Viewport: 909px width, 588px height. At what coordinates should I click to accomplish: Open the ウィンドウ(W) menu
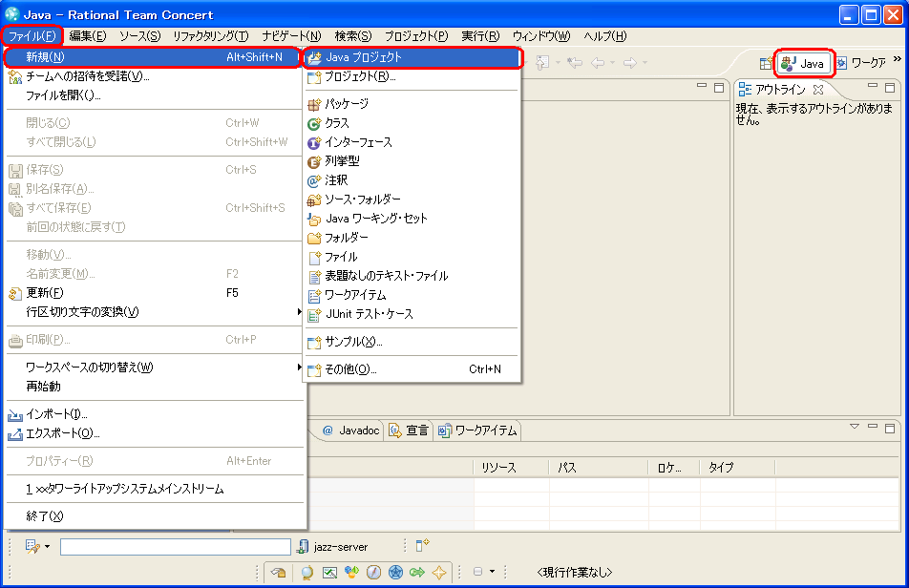(x=540, y=36)
